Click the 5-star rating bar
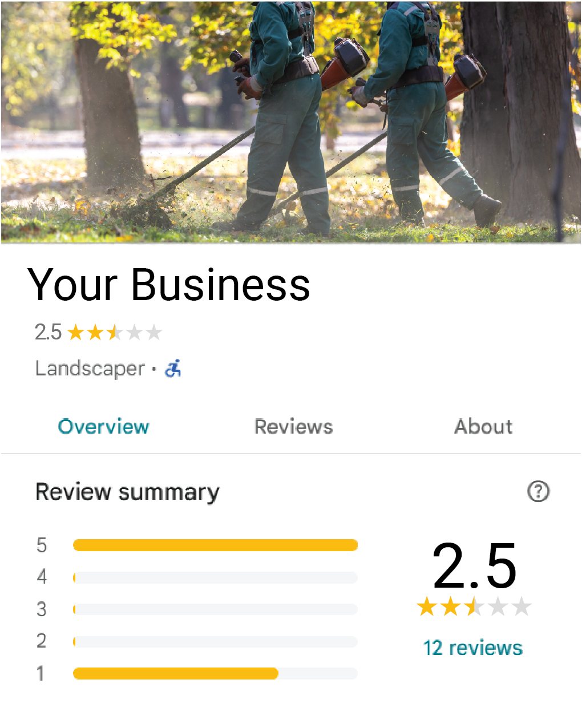582x728 pixels. (215, 545)
